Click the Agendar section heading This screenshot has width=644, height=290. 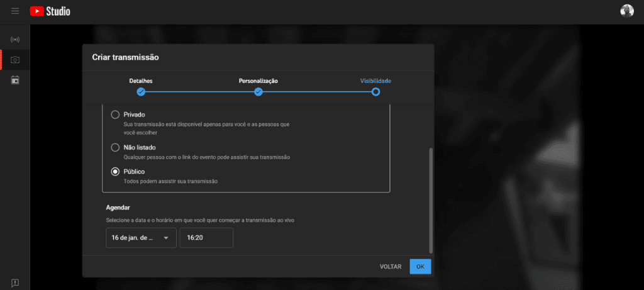[x=118, y=208]
